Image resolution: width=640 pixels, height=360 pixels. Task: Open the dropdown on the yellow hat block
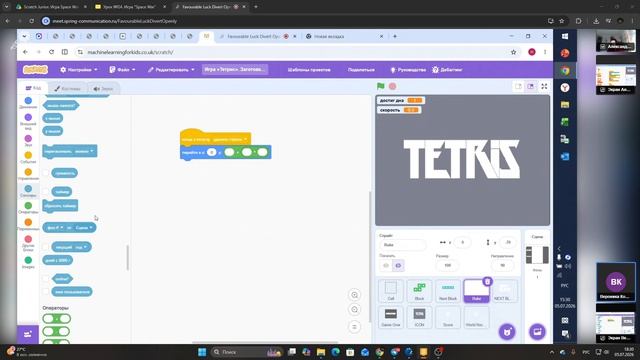pyautogui.click(x=245, y=139)
